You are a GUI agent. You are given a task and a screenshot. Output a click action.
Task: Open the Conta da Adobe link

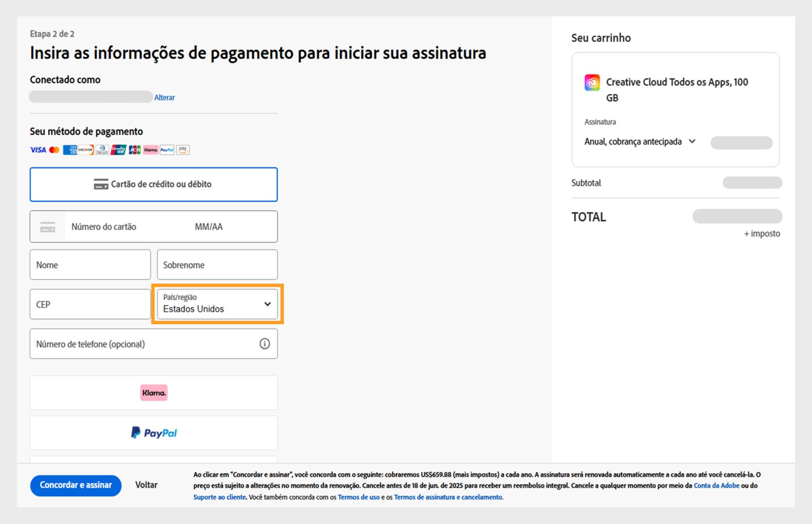click(x=716, y=486)
